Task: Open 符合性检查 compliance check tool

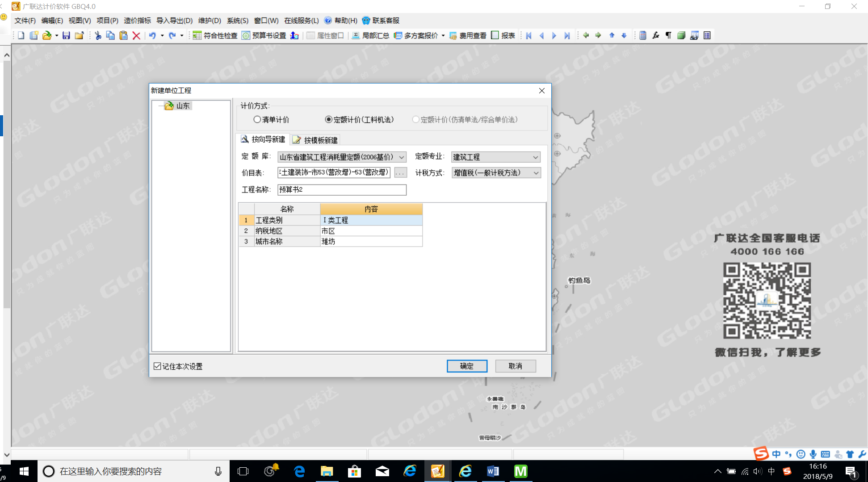Action: (x=215, y=36)
